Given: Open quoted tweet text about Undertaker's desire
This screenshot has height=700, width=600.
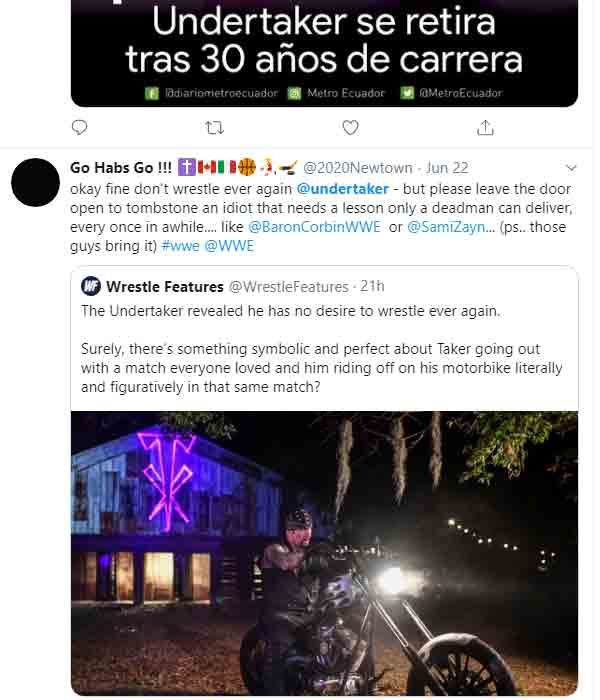Looking at the screenshot, I should coord(291,311).
